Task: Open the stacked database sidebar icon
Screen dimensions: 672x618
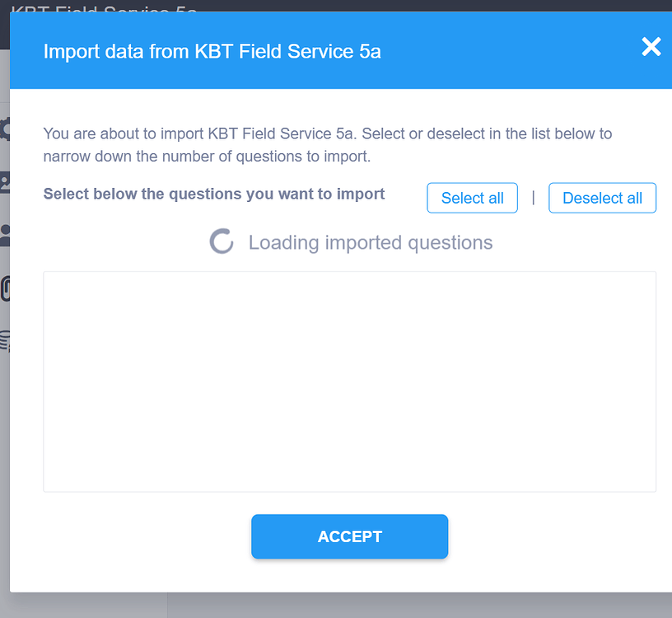Action: [5, 340]
